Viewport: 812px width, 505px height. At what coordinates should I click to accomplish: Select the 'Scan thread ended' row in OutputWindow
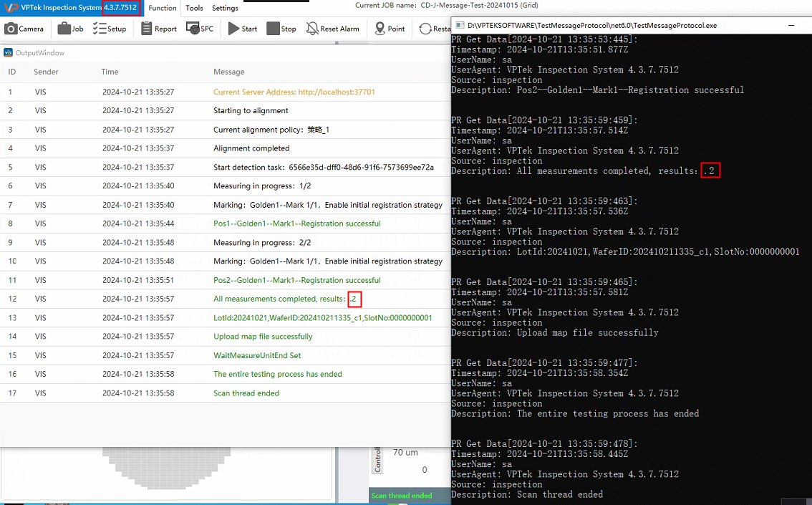click(x=226, y=393)
